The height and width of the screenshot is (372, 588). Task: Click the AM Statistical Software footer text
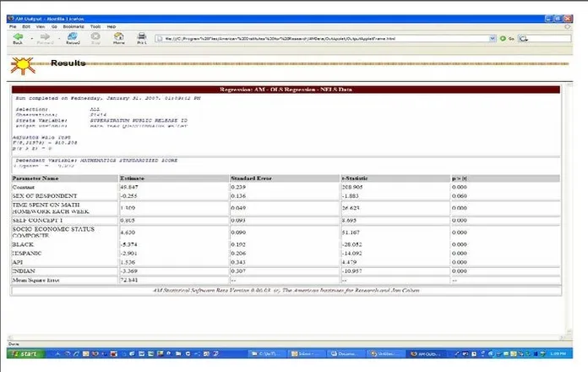[x=286, y=291]
